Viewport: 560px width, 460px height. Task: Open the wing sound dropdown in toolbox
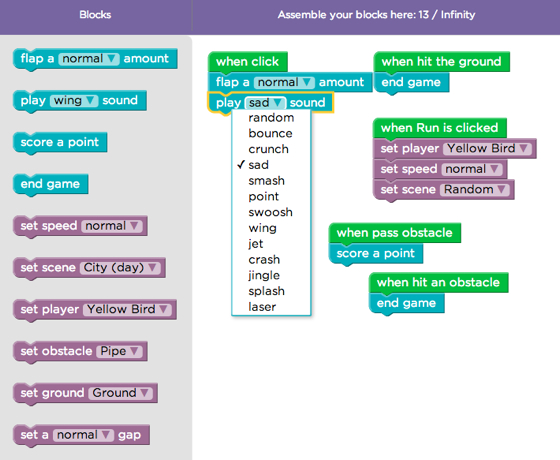(74, 101)
